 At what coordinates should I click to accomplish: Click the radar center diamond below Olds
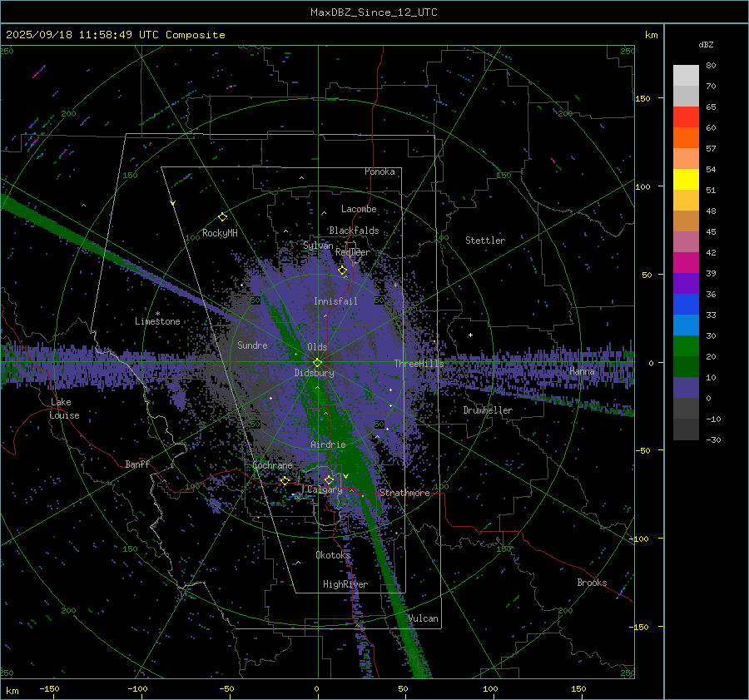pos(317,362)
